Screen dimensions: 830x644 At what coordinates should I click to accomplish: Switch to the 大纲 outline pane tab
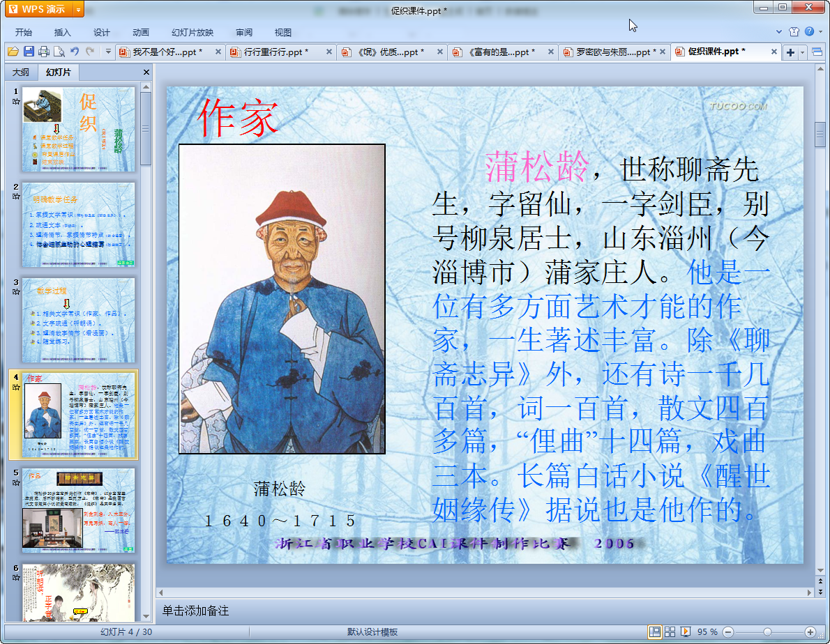click(21, 72)
